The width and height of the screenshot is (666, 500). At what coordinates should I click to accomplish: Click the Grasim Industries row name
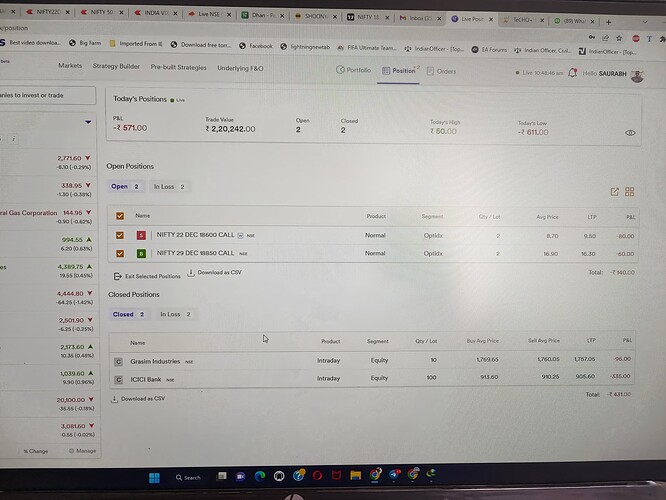[155, 361]
